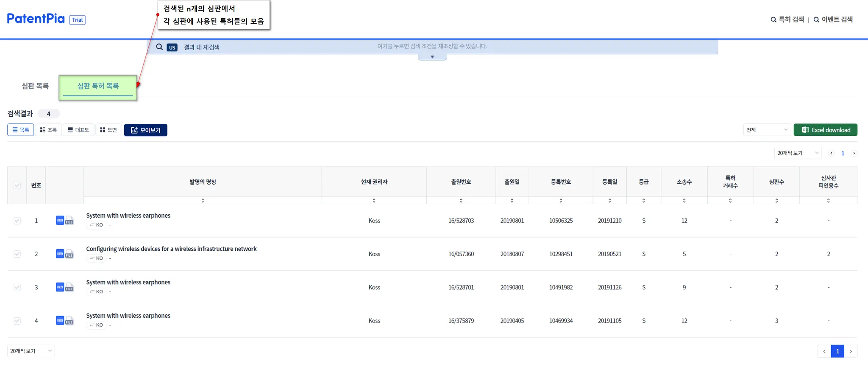Click the Excel download button

825,130
